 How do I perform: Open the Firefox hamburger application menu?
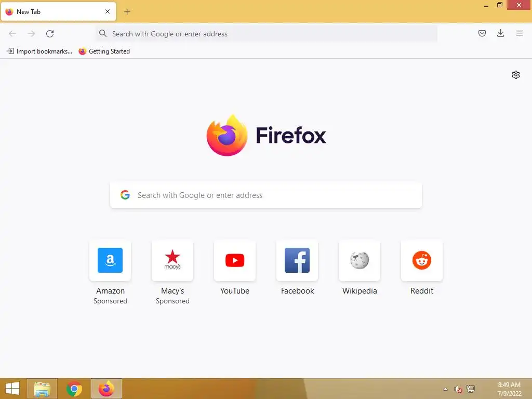(519, 33)
